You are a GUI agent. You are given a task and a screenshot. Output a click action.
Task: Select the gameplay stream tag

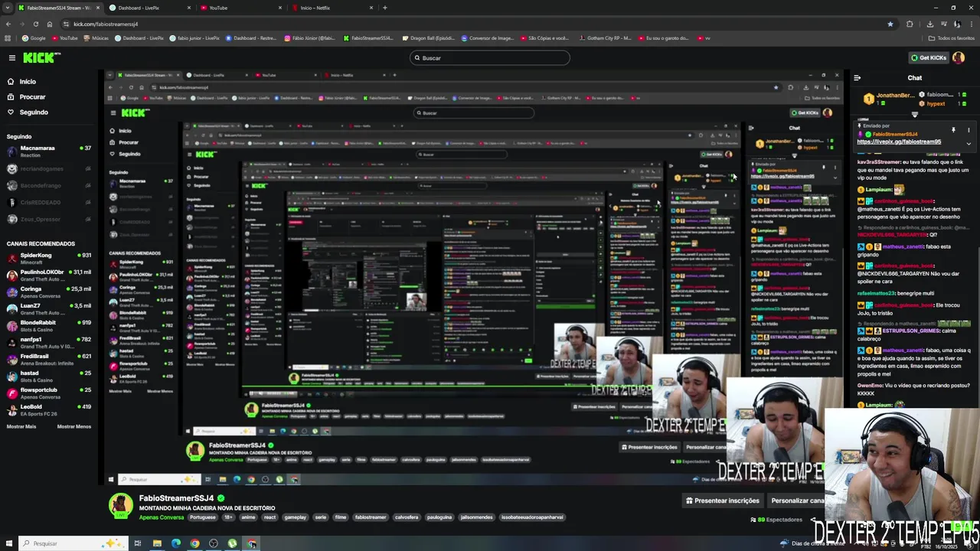pos(295,517)
